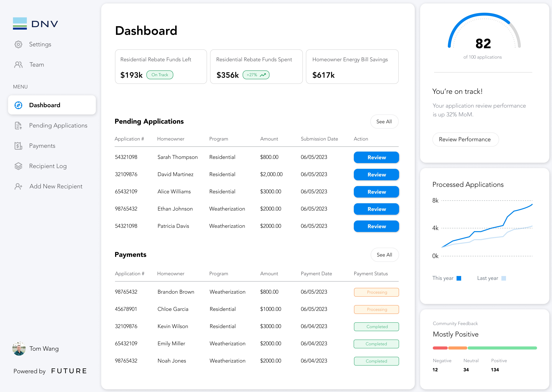552x392 pixels.
Task: Click See All for Pending Applications
Action: click(384, 122)
